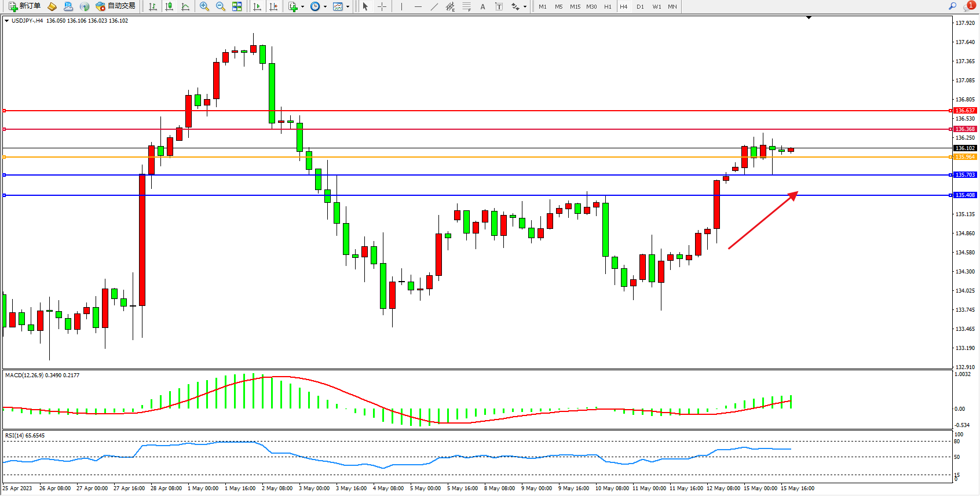Switch chart to candlestick mode

169,6
